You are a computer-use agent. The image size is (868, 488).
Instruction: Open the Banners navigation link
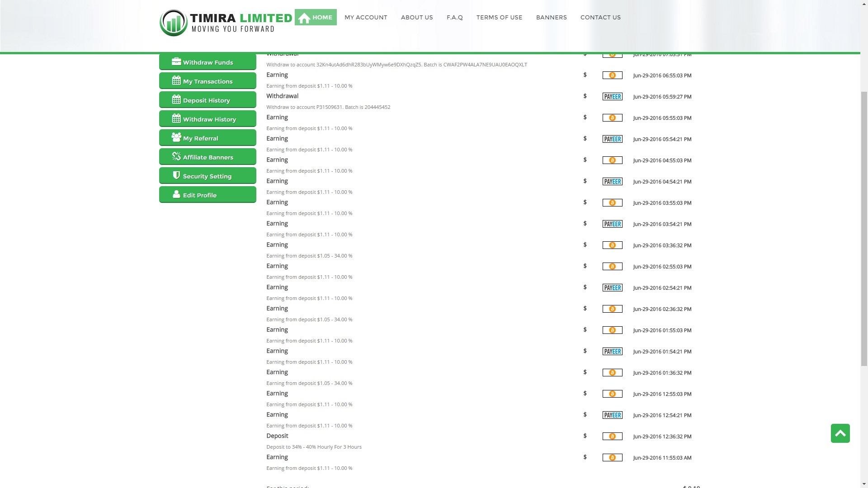(x=551, y=18)
